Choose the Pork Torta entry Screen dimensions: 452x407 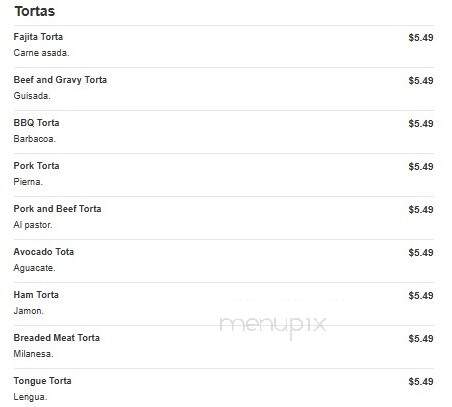pos(36,166)
